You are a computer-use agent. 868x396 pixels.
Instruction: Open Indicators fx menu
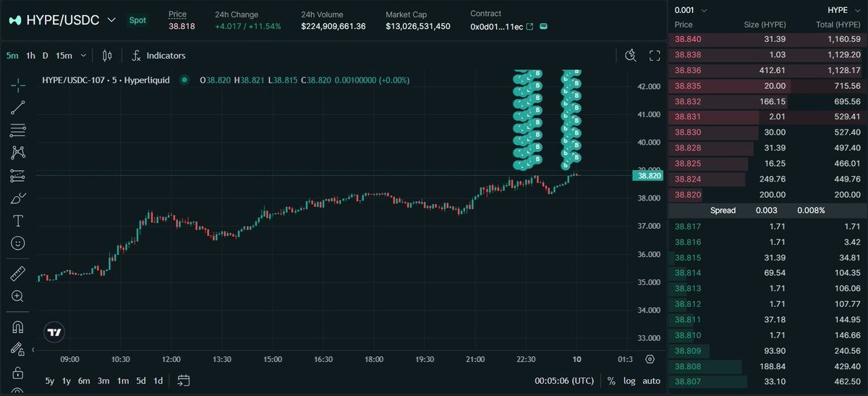coord(158,56)
